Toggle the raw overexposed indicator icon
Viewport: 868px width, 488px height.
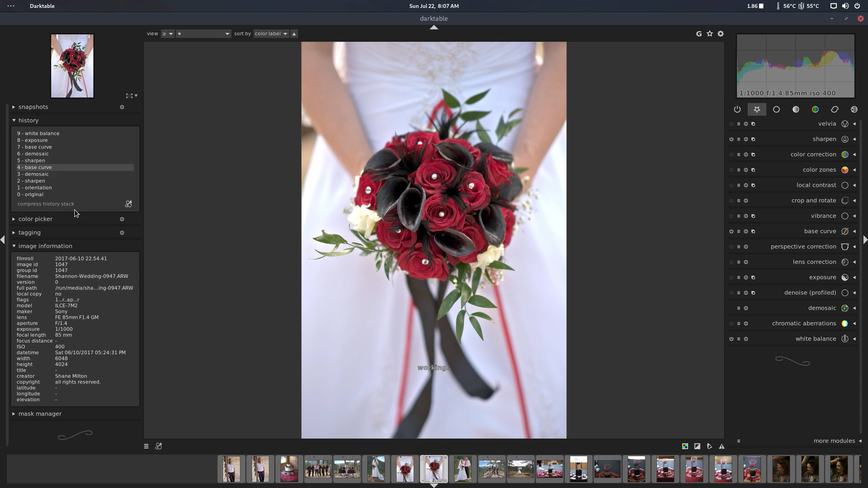point(685,446)
